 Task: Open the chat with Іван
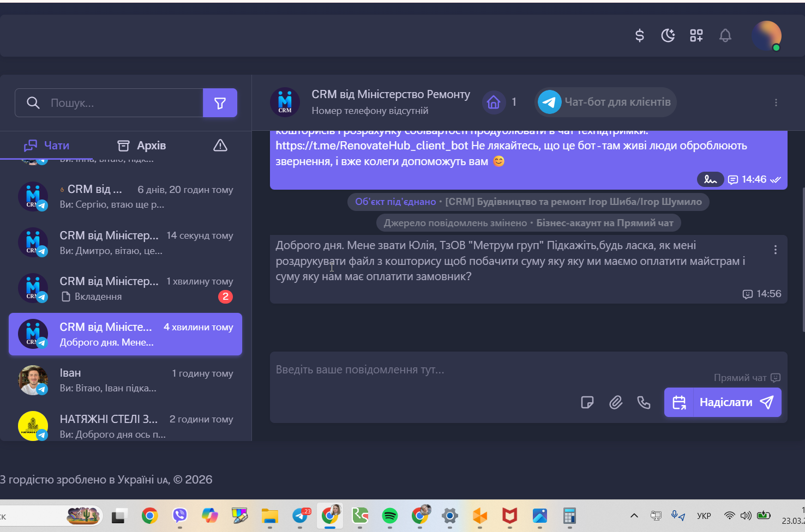point(125,380)
